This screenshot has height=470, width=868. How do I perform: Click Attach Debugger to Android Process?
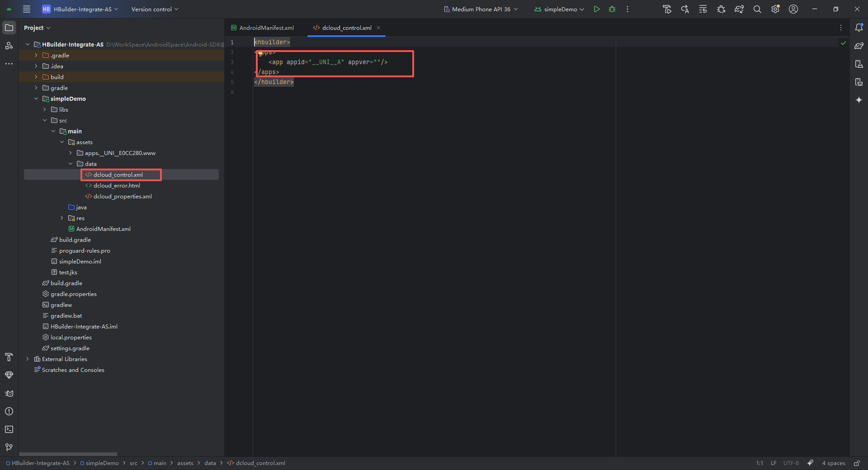[x=721, y=9]
